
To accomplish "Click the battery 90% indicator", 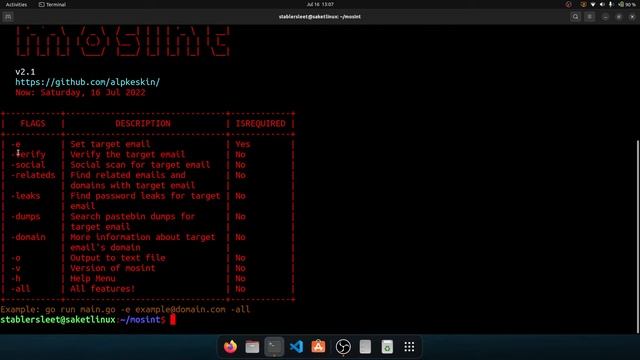I will [x=627, y=4].
